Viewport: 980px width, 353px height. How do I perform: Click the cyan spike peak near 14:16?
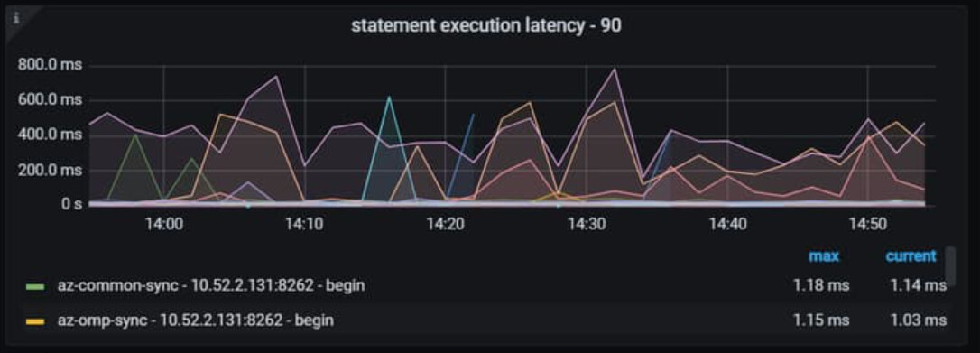[x=389, y=98]
